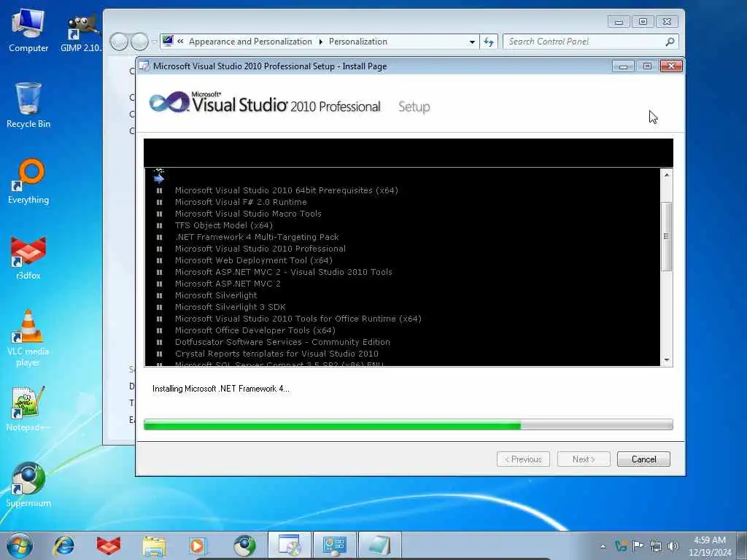The width and height of the screenshot is (747, 560).
Task: Open the network tray icon
Action: point(656,546)
